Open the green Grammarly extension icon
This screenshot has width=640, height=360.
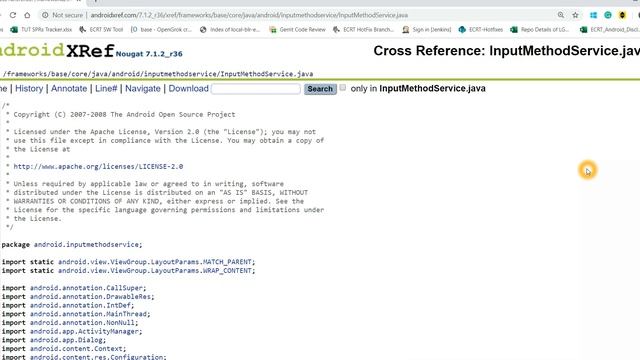coord(608,15)
